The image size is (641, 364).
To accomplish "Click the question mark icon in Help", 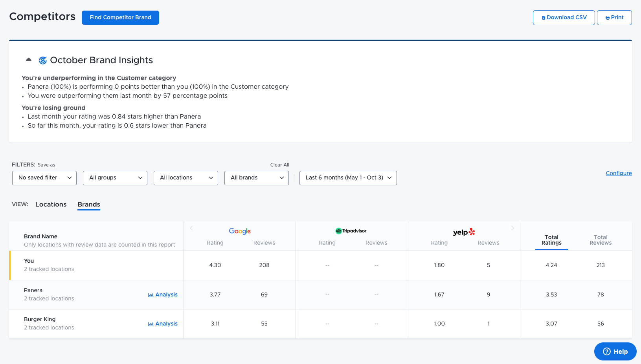I will [x=607, y=351].
